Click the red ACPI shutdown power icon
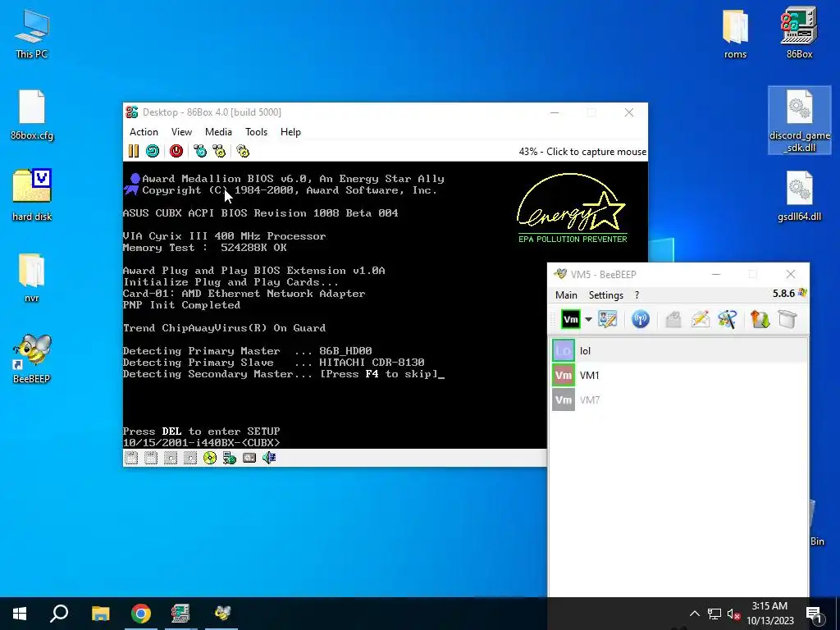This screenshot has width=840, height=630. [x=176, y=152]
